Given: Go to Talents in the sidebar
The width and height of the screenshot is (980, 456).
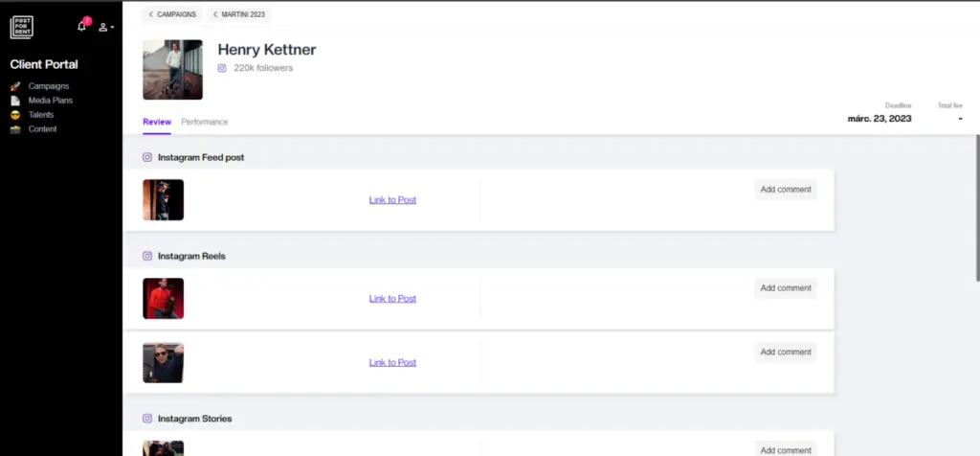Looking at the screenshot, I should coord(41,115).
